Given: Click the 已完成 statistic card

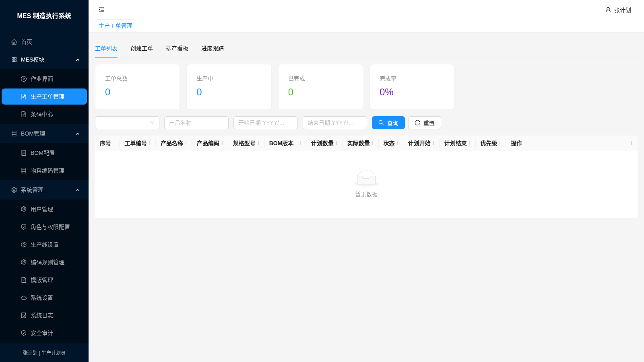Looking at the screenshot, I should click(x=320, y=87).
